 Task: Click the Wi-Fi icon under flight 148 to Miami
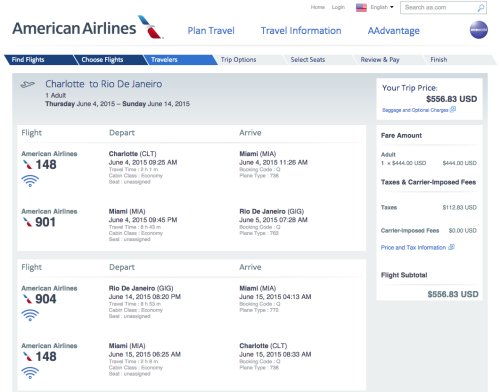click(x=30, y=181)
